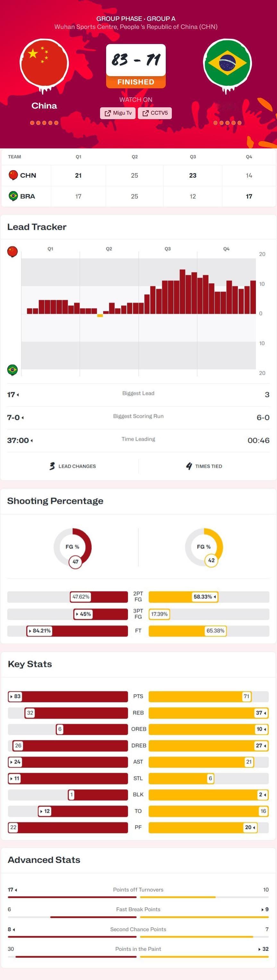This screenshot has height=980, width=277.
Task: Click the Brazil flag on the lead tracker
Action: click(x=13, y=370)
